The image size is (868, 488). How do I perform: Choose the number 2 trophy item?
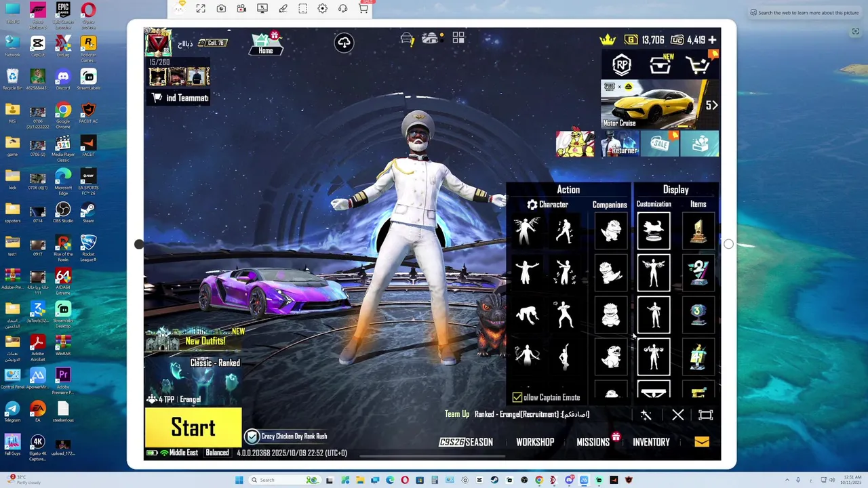click(698, 272)
